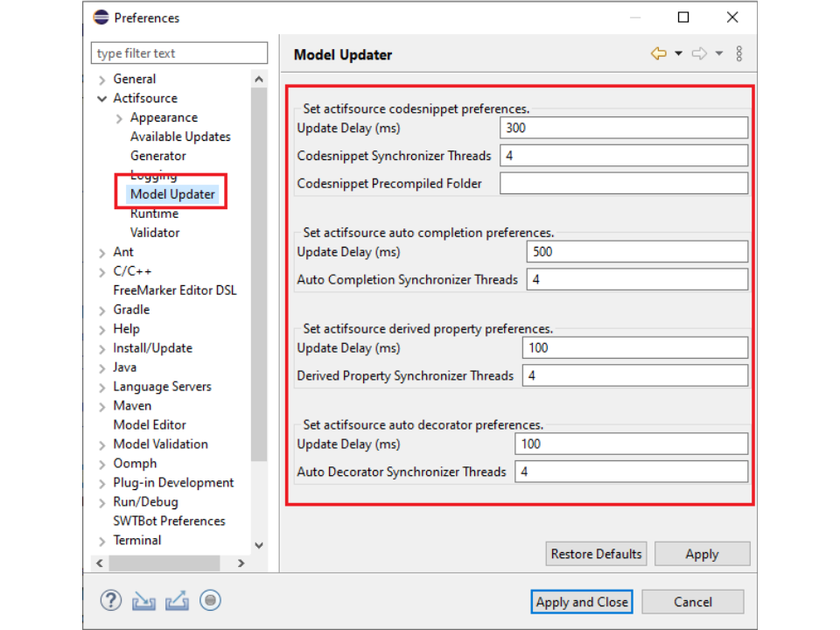Click the Cancel button
The height and width of the screenshot is (630, 840).
692,602
